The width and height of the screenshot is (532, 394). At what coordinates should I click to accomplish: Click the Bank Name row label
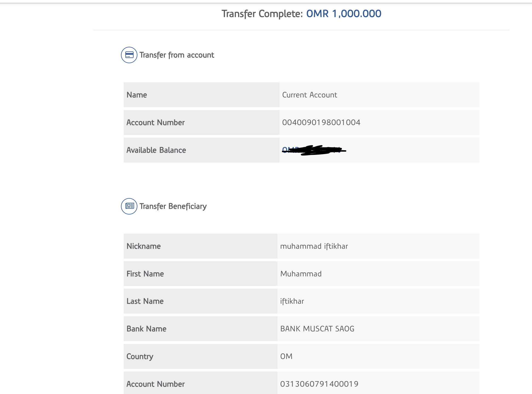(x=146, y=329)
